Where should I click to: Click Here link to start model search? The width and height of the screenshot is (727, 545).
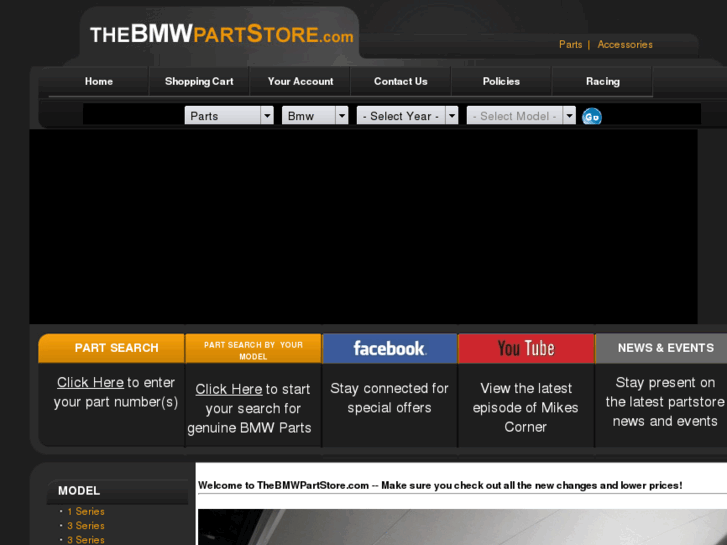coord(229,389)
